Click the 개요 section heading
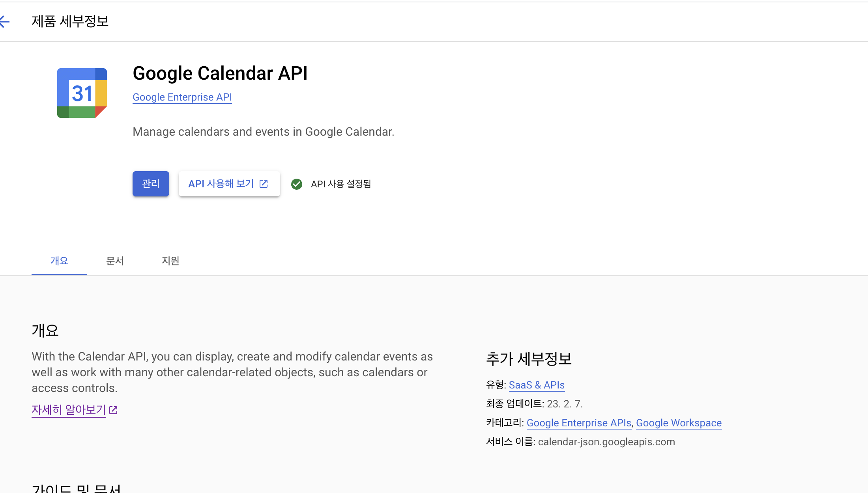This screenshot has height=493, width=868. 45,331
